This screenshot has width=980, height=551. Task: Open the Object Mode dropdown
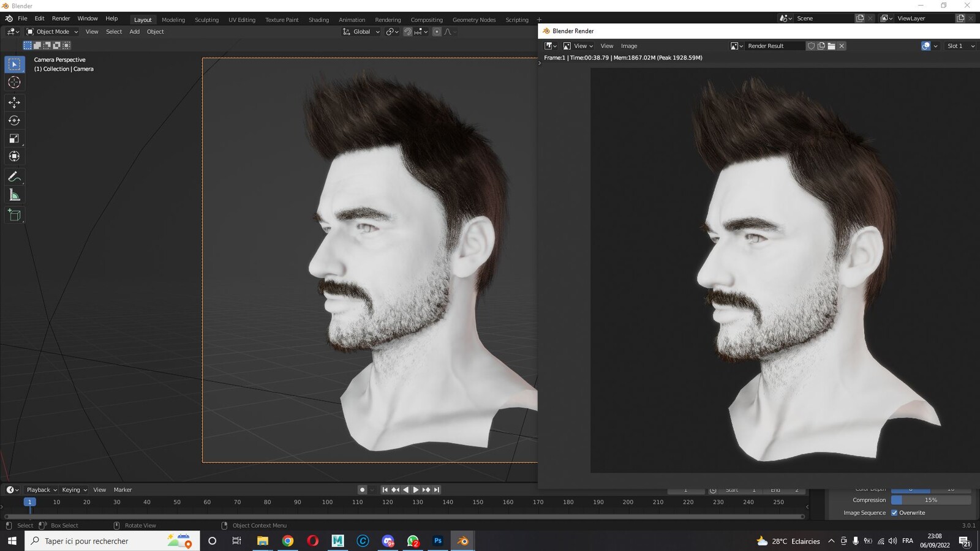[x=52, y=32]
